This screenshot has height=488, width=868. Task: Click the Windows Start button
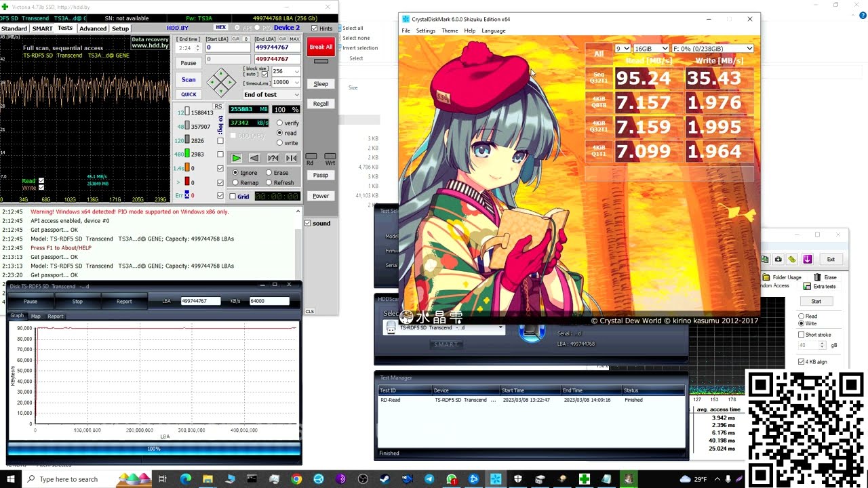point(11,479)
